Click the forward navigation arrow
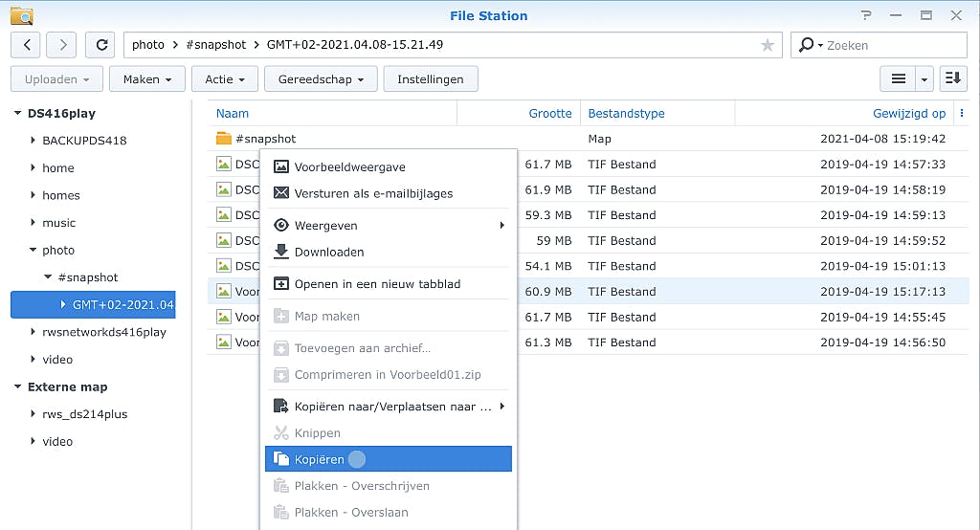 61,45
